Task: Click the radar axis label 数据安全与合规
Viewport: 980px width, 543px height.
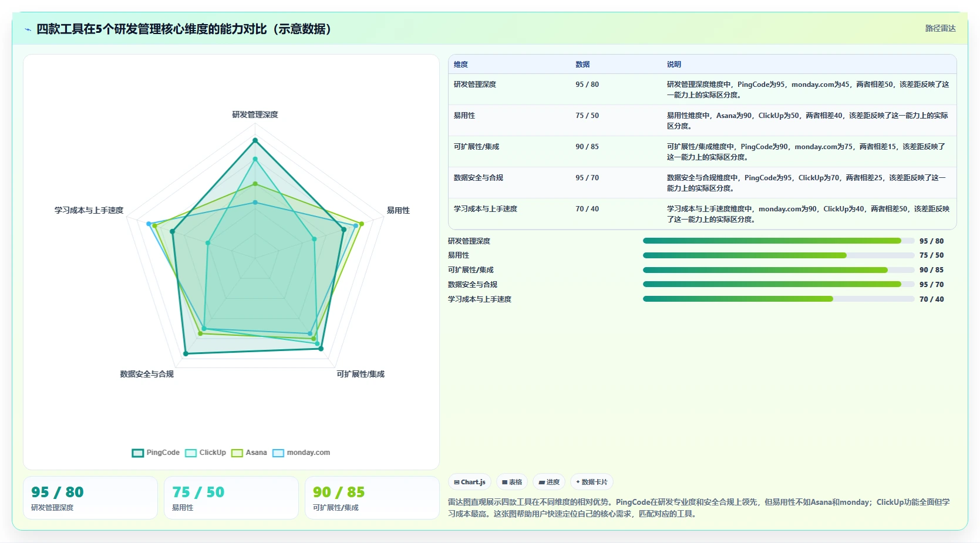Action: point(147,374)
